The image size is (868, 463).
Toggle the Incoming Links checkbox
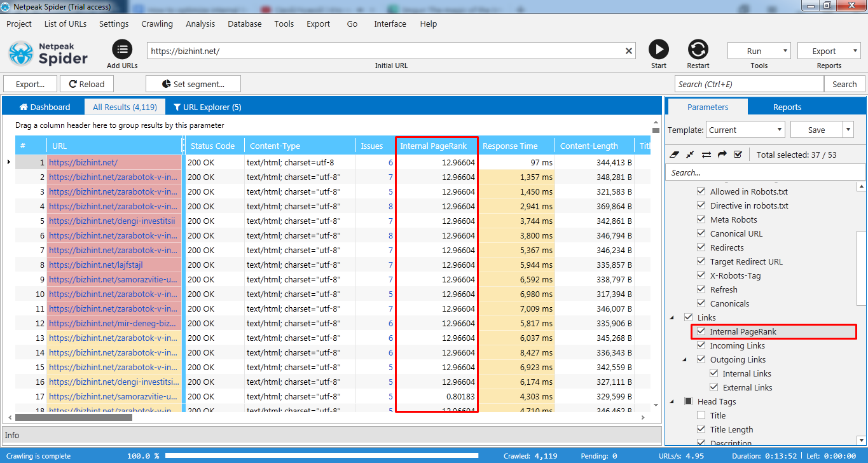[x=701, y=345]
